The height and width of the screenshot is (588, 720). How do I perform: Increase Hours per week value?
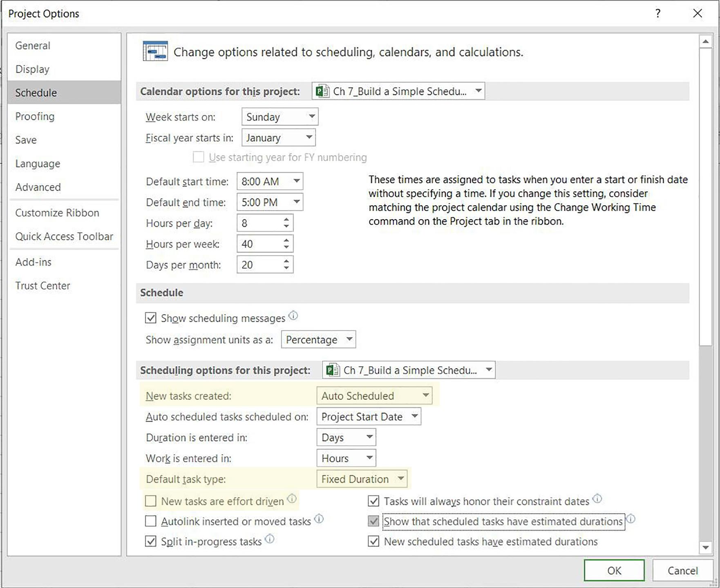click(286, 240)
